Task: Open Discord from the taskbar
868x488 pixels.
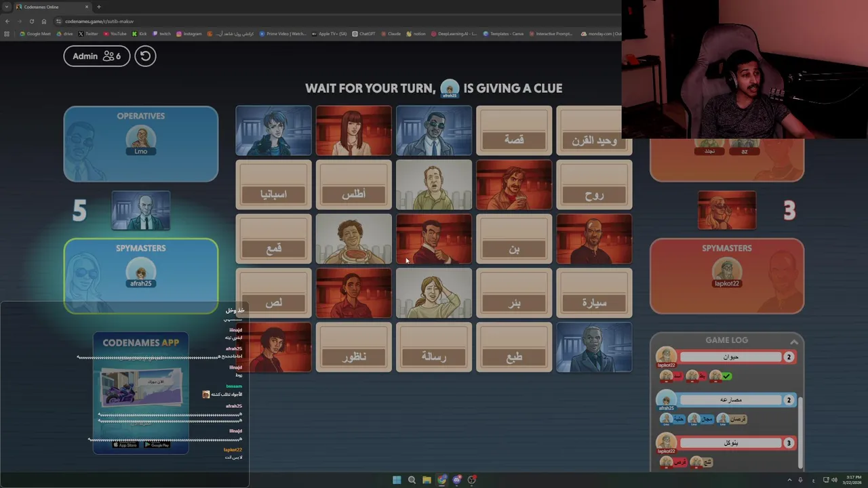Action: pyautogui.click(x=457, y=480)
